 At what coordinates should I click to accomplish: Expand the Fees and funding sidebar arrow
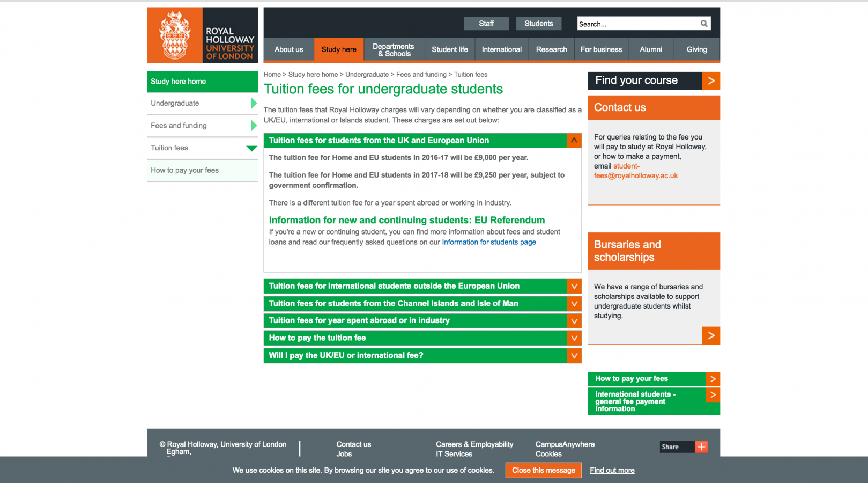click(254, 126)
